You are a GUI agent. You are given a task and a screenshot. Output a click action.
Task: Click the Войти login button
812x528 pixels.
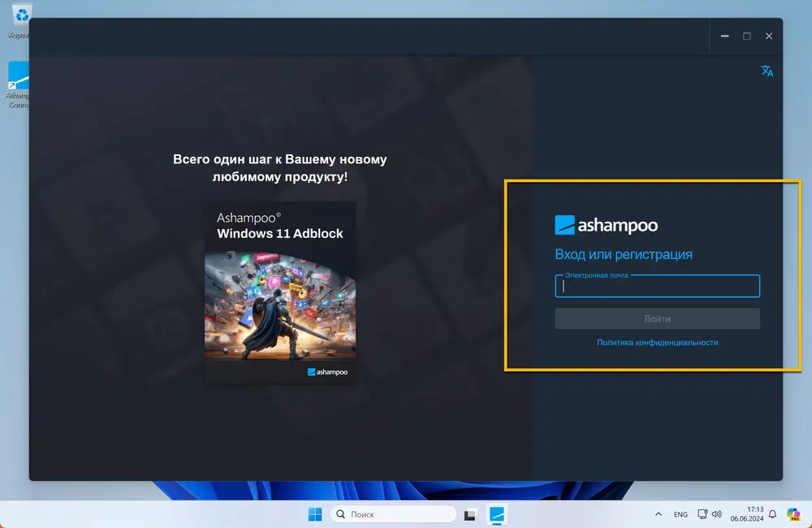657,318
